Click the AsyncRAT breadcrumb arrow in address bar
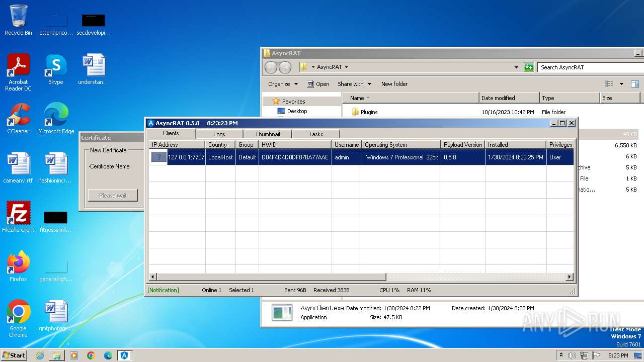This screenshot has width=644, height=362. pos(346,67)
